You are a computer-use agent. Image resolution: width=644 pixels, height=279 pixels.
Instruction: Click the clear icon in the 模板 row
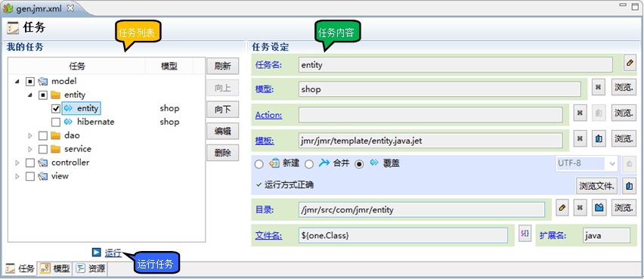pos(580,139)
